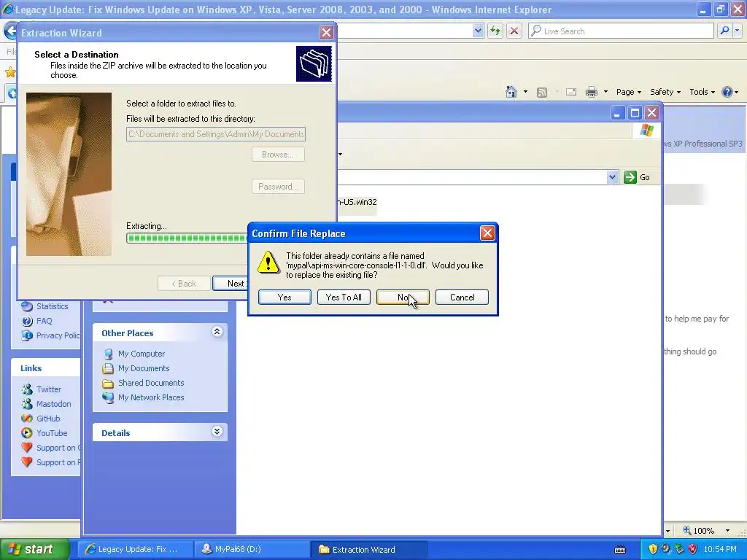Click the Browse button in Extraction Wizard
The height and width of the screenshot is (560, 747).
[278, 155]
